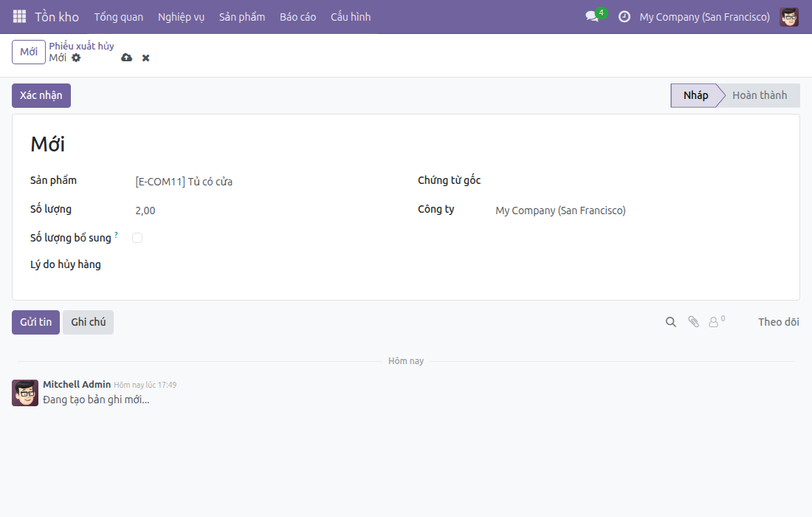Click the Xác nhận button

41,96
